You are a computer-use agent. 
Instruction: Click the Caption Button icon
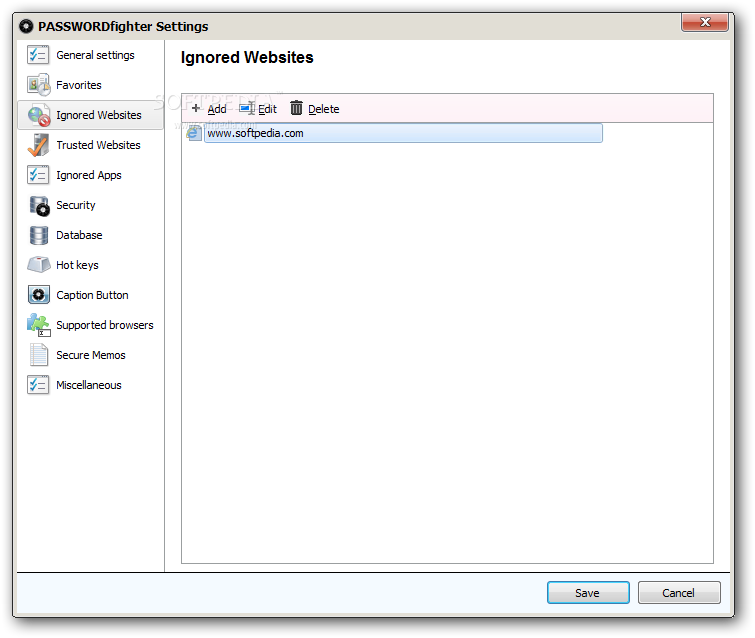[39, 295]
